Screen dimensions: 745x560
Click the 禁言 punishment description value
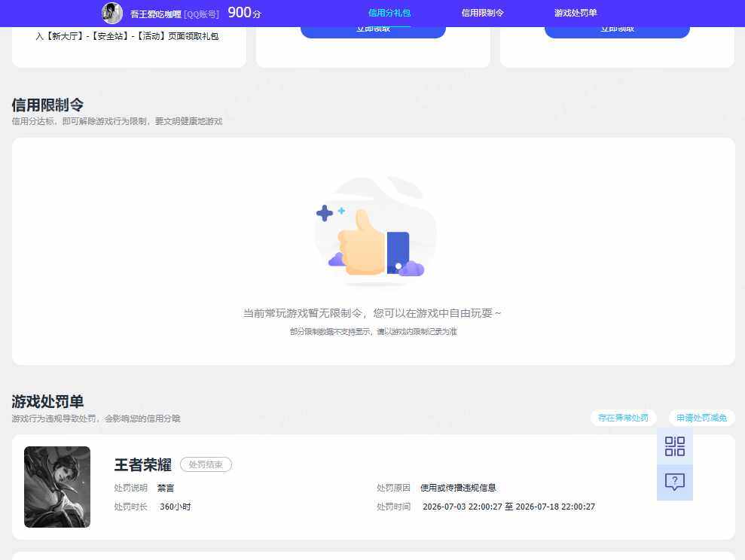[x=166, y=488]
